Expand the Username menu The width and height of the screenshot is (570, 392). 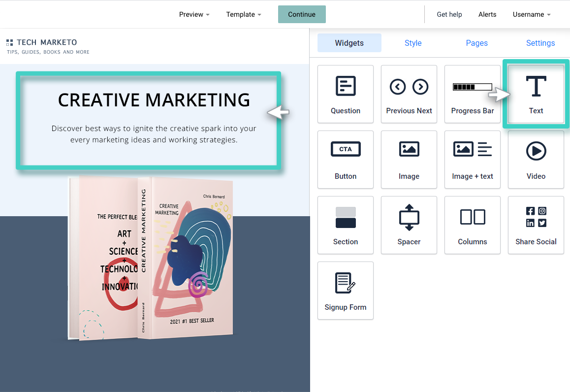pyautogui.click(x=532, y=15)
